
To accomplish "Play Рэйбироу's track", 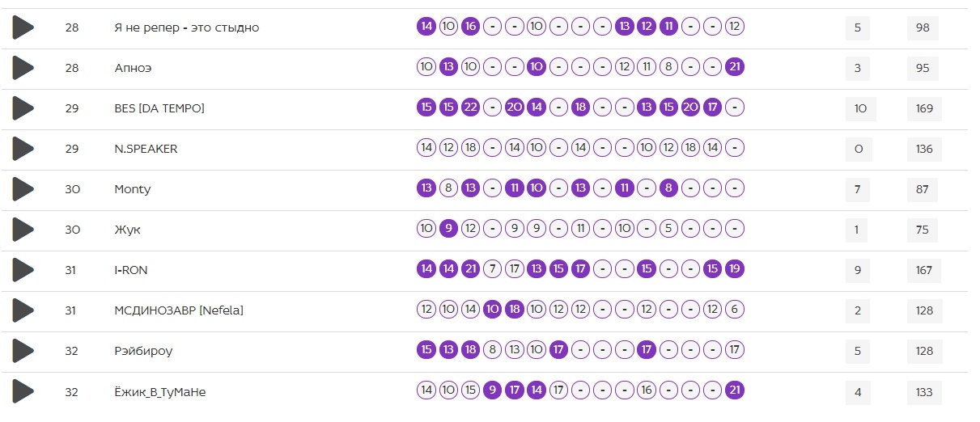I will pyautogui.click(x=23, y=351).
